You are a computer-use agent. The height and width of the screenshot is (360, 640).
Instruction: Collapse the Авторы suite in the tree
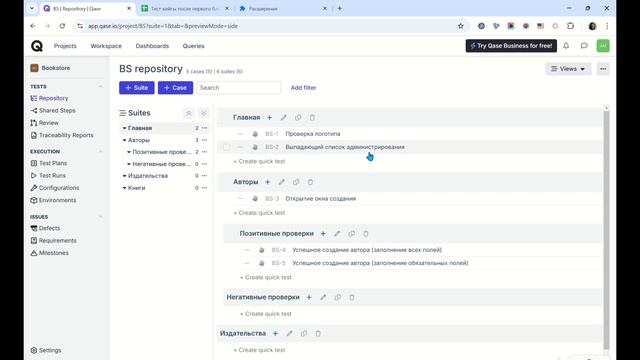point(124,140)
